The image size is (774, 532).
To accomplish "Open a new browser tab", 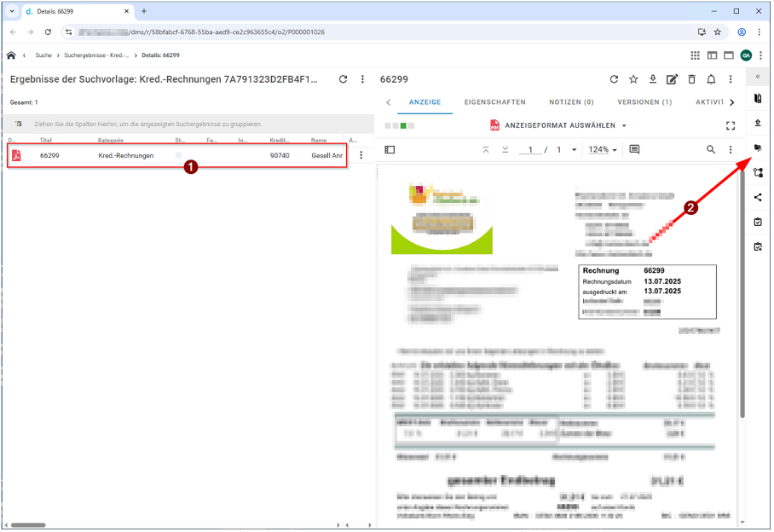I will click(144, 11).
